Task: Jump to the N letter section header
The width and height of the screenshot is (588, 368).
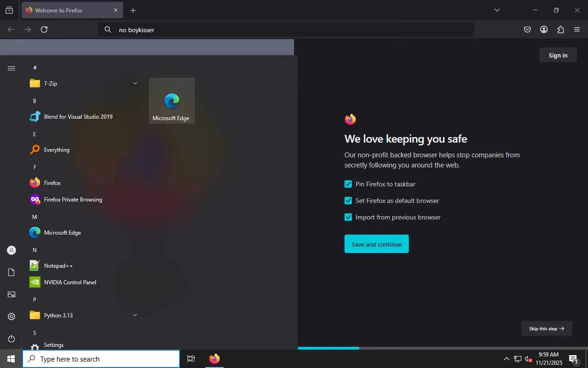Action: (34, 250)
